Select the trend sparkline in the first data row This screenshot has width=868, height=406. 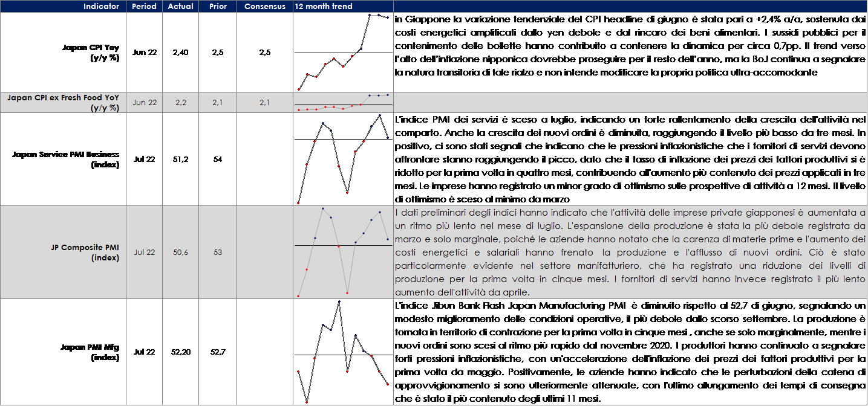[343, 53]
